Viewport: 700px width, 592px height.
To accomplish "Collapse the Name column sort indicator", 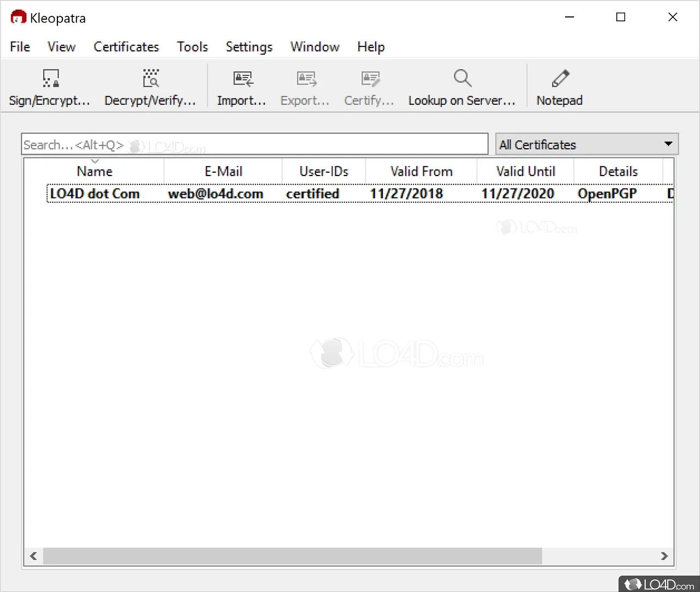I will (95, 161).
